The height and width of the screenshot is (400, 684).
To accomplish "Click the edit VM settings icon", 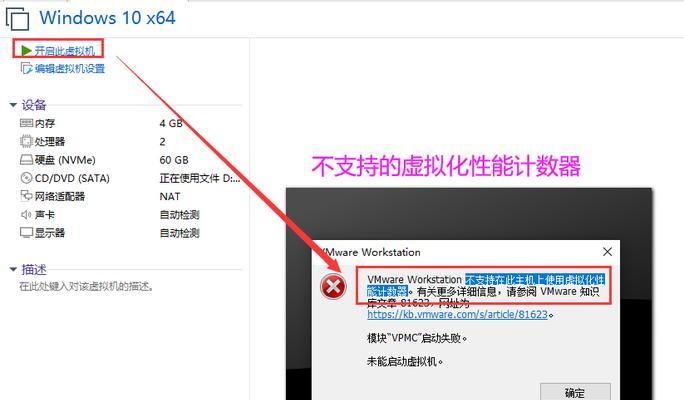I will point(26,68).
